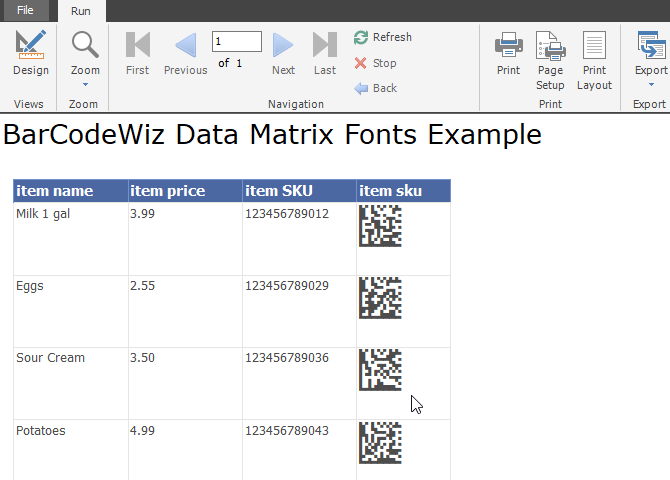Select SKU cell 123456789012

tap(299, 239)
